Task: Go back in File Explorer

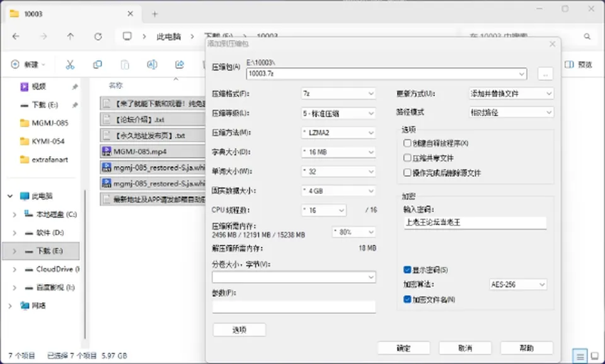Action: click(16, 37)
